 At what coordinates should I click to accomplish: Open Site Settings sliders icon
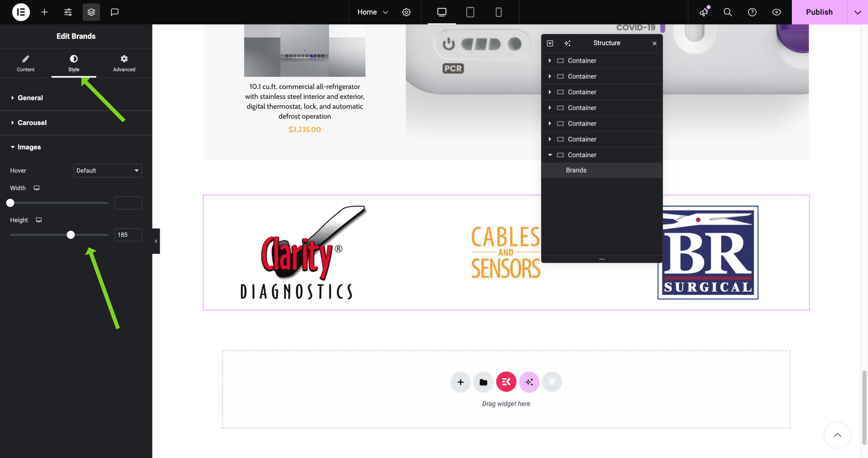click(x=68, y=12)
